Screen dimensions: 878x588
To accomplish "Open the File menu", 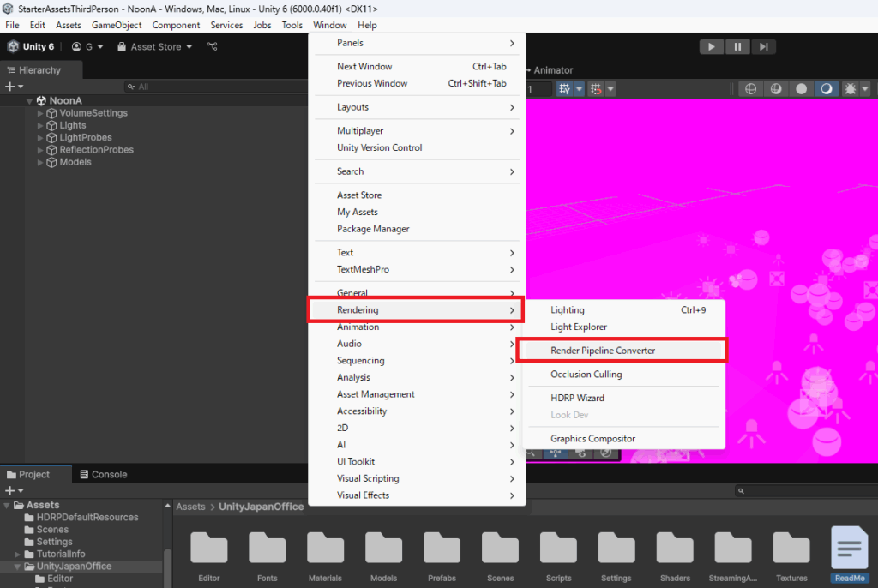I will click(12, 25).
